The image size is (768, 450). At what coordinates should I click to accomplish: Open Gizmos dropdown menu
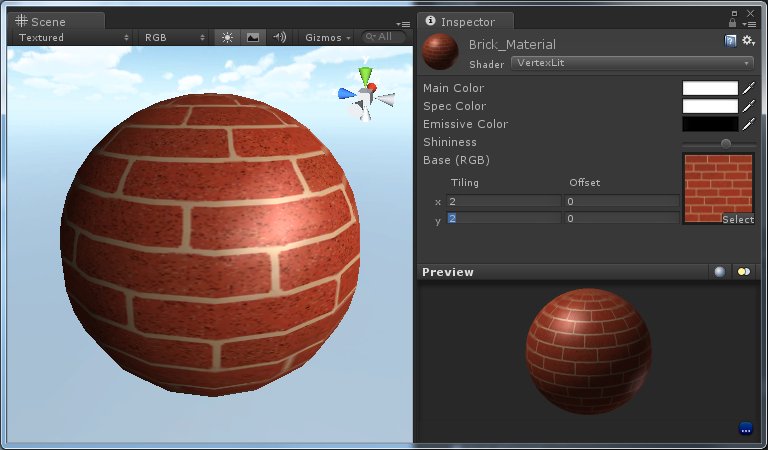click(x=328, y=37)
